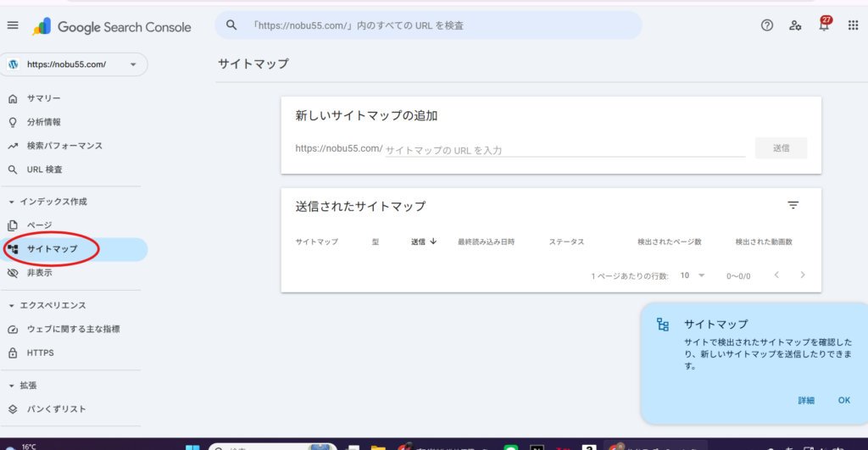The width and height of the screenshot is (868, 450).
Task: Open the Google apps grid
Action: [853, 25]
